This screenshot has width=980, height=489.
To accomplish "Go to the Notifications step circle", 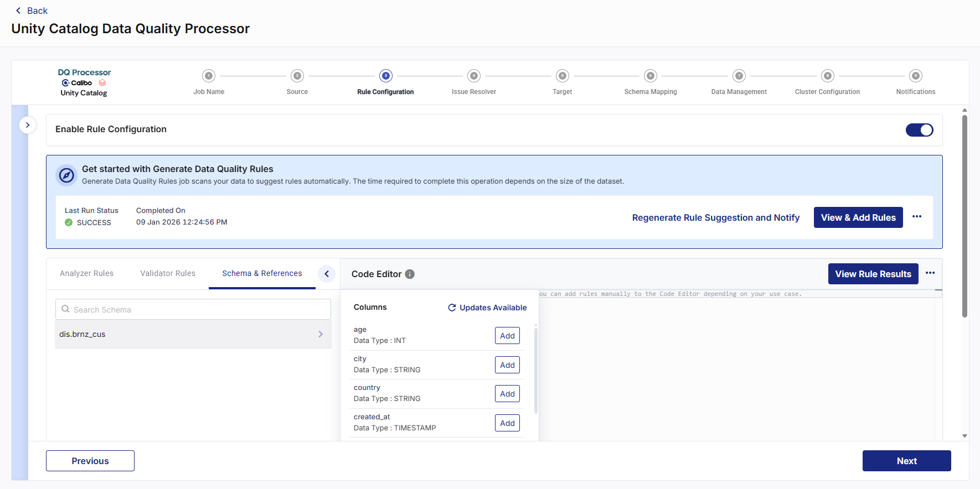I will [916, 76].
